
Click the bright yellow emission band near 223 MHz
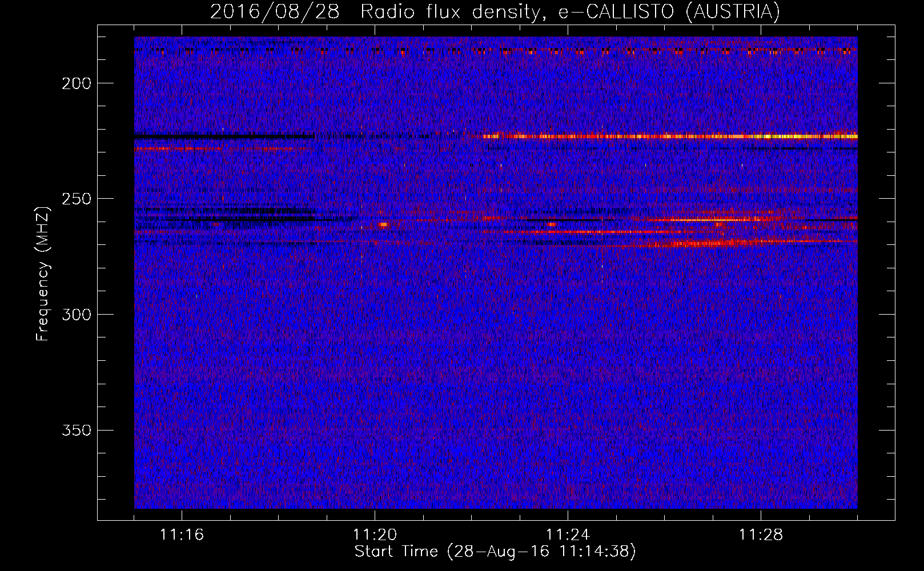click(x=669, y=136)
